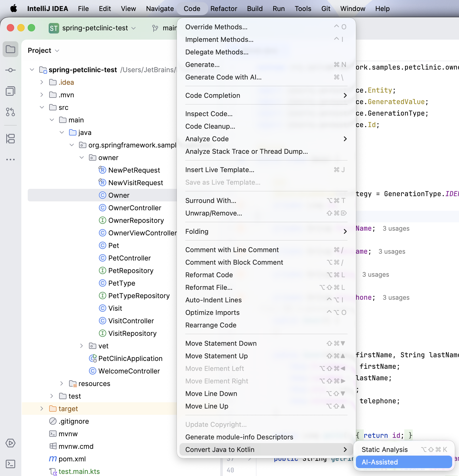The height and width of the screenshot is (476, 459).
Task: Open the Navigate menu
Action: point(160,9)
